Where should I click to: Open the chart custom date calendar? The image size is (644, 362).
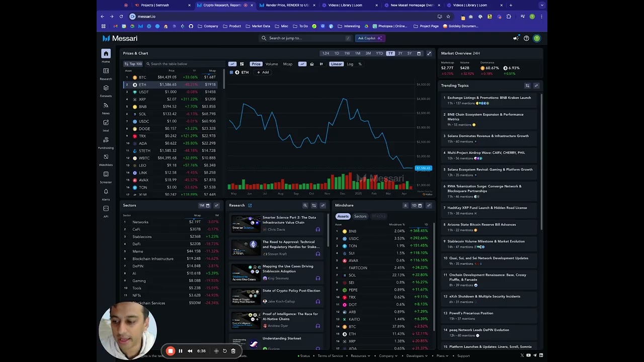click(x=419, y=53)
